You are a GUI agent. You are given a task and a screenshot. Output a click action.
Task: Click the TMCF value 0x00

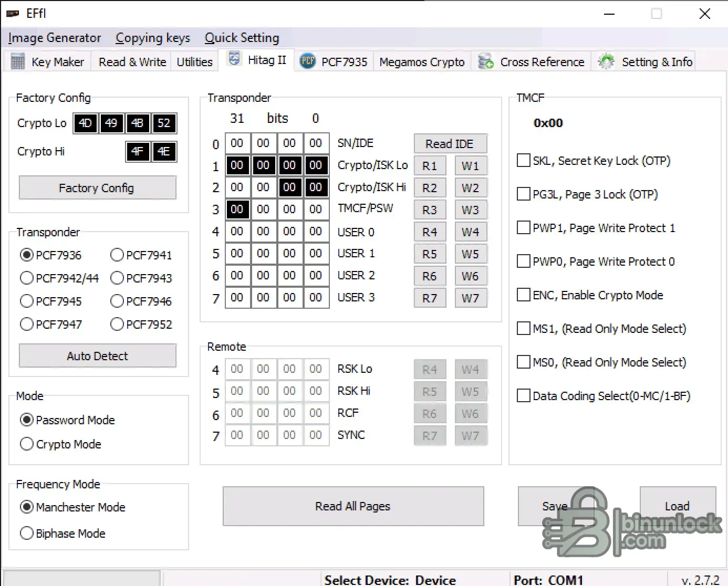point(548,123)
